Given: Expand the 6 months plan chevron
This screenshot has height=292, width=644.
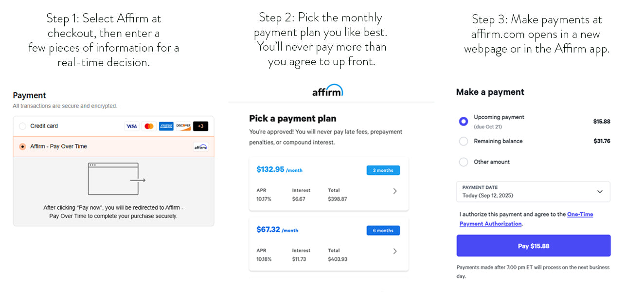Looking at the screenshot, I should coord(395,251).
